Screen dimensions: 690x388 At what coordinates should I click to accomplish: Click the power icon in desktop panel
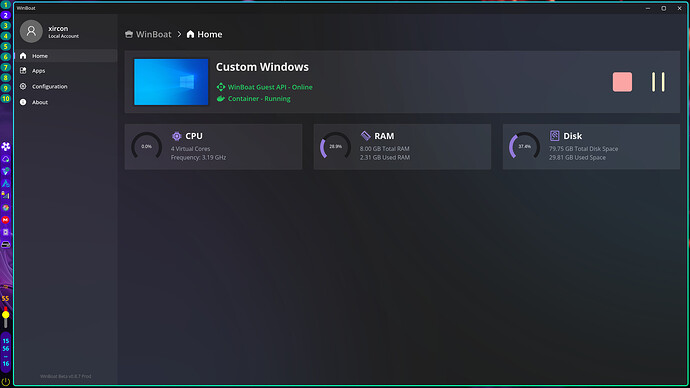tap(6, 382)
